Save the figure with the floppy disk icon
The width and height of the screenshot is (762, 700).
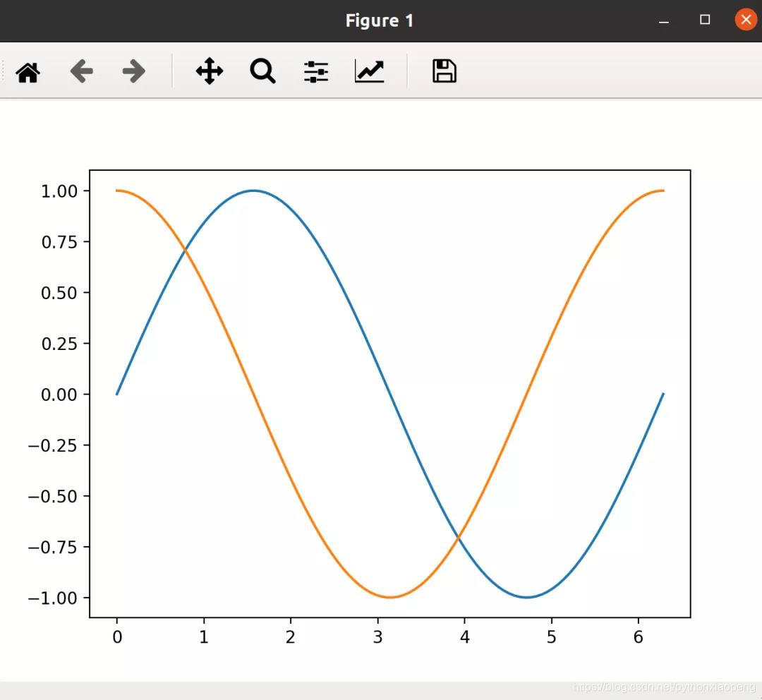[445, 71]
